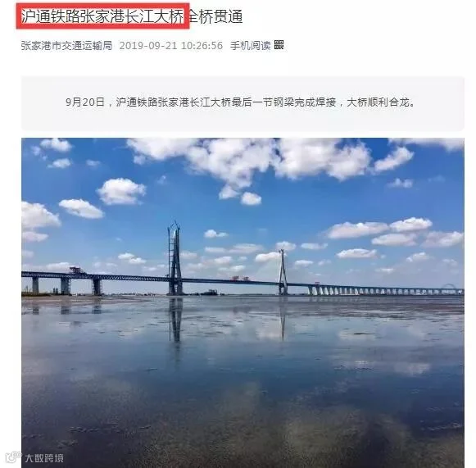Open author link 张家港市交通运输局

click(66, 46)
